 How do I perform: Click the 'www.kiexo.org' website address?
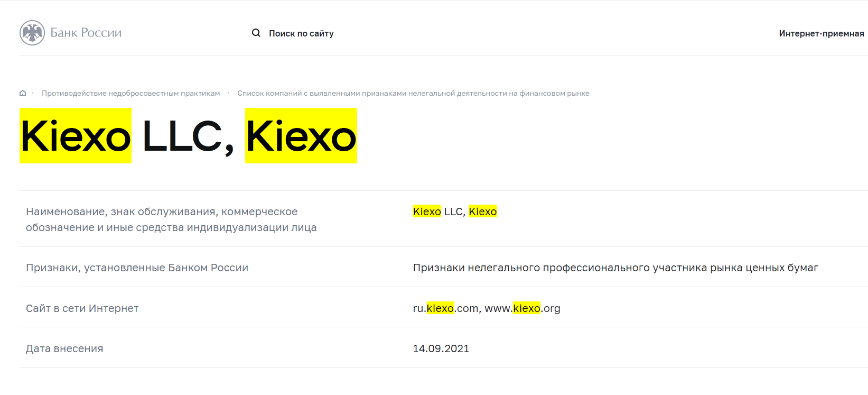pyautogui.click(x=522, y=308)
